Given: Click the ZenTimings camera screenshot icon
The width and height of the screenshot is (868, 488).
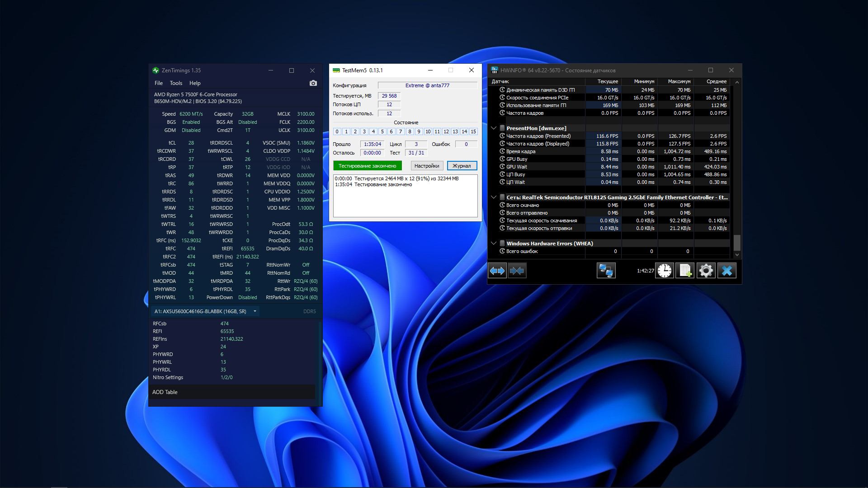Looking at the screenshot, I should (313, 83).
